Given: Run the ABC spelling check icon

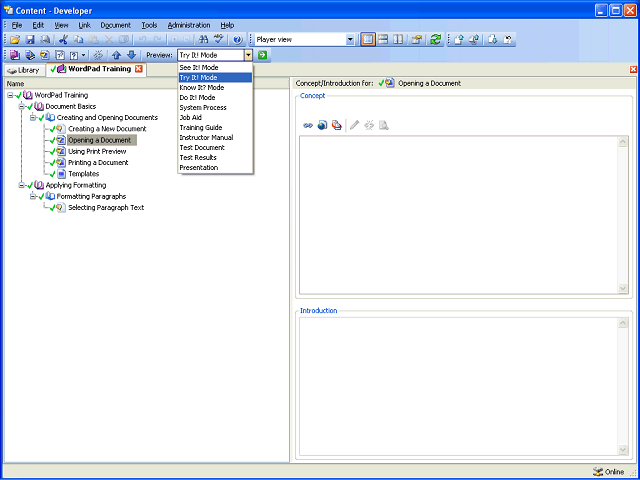Looking at the screenshot, I should 219,40.
